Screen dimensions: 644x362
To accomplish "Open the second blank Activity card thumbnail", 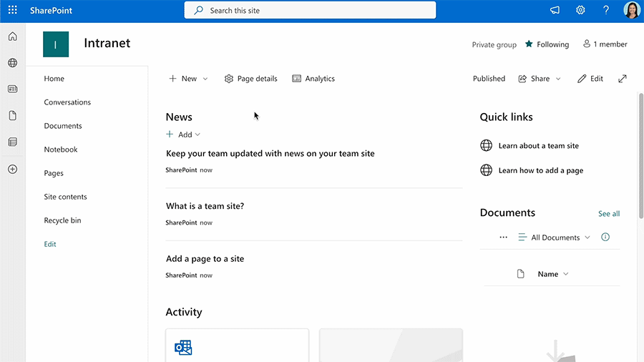I will click(x=391, y=345).
